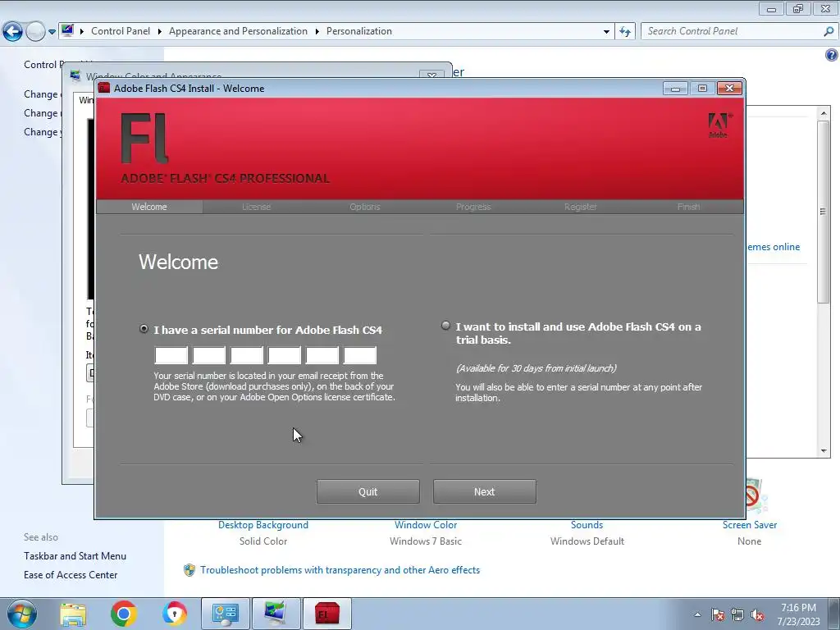Click the installer title bar Flash icon
This screenshot has width=840, height=630.
pos(104,88)
